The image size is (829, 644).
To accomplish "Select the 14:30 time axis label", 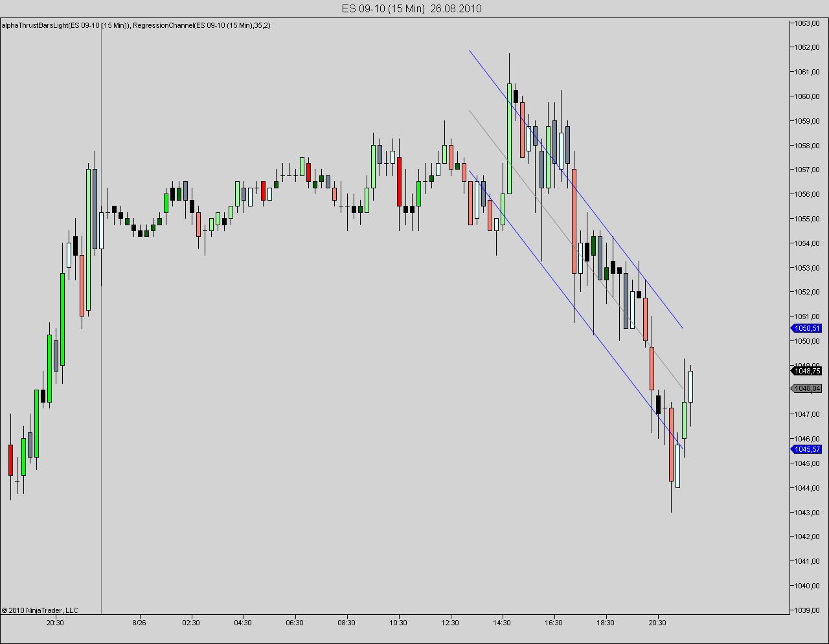I will tap(502, 623).
